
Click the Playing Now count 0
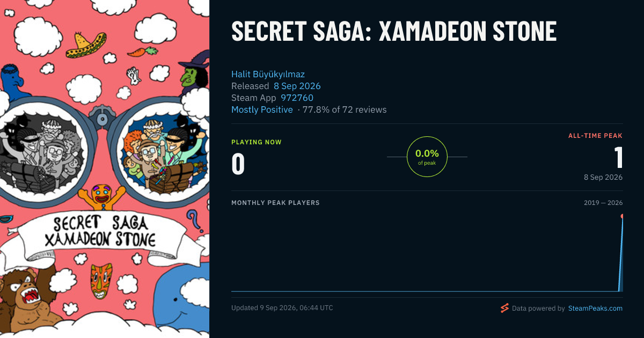click(x=238, y=164)
